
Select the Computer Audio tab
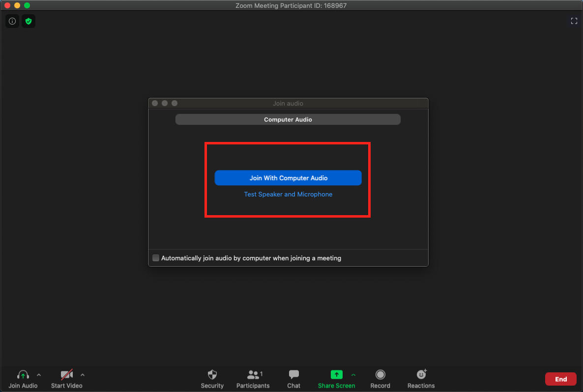[x=288, y=120]
